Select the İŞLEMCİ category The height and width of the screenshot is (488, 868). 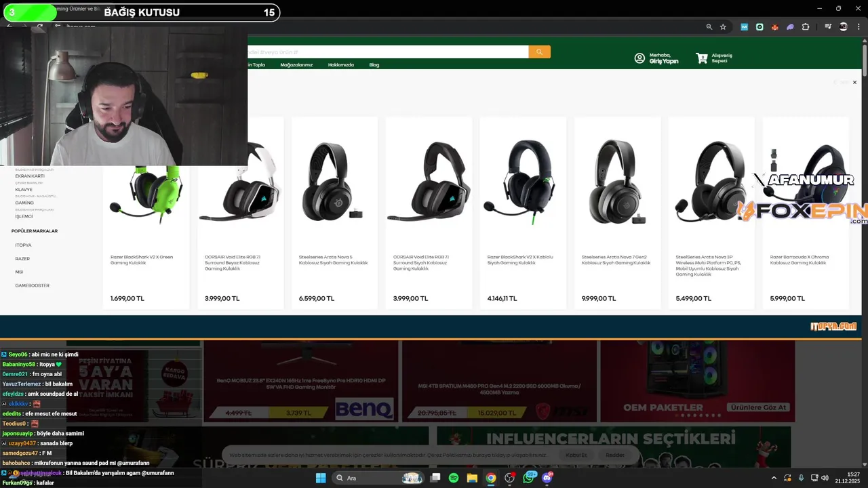point(24,216)
